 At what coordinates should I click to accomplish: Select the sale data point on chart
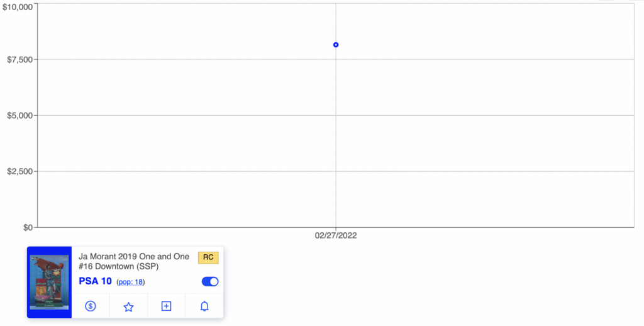pos(336,45)
